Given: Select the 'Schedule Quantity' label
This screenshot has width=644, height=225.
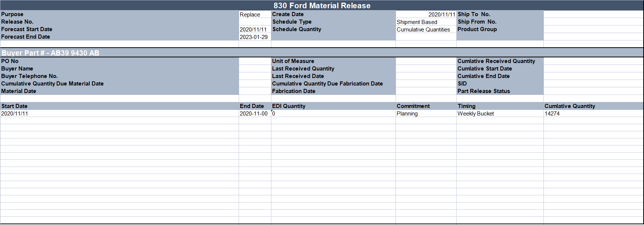Looking at the screenshot, I should [333, 29].
